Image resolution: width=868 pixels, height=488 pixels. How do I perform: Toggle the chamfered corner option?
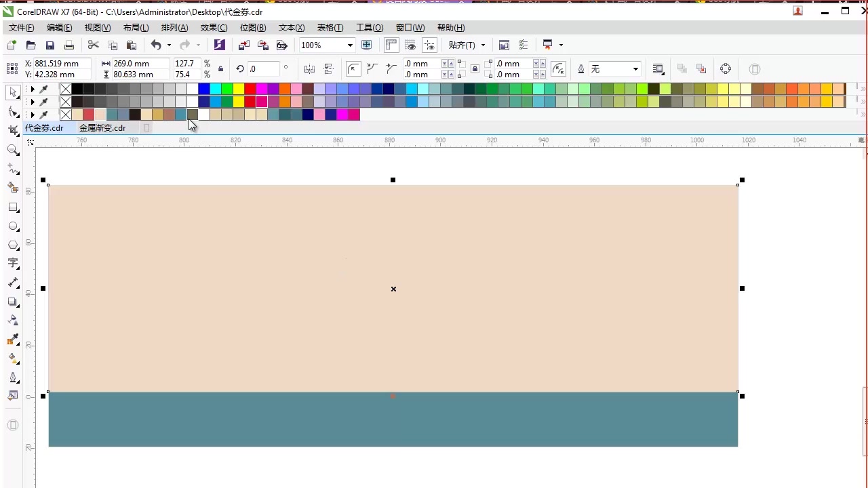tap(391, 69)
